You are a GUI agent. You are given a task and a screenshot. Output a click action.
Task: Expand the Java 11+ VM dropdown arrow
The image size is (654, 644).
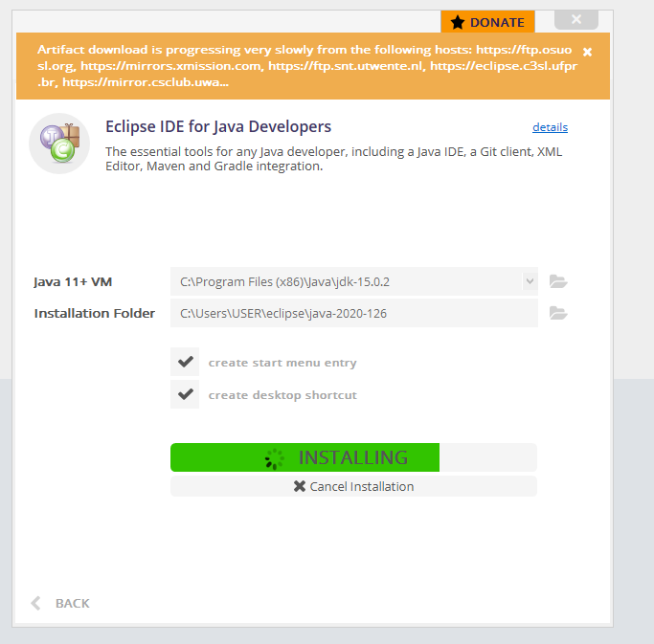tap(530, 281)
